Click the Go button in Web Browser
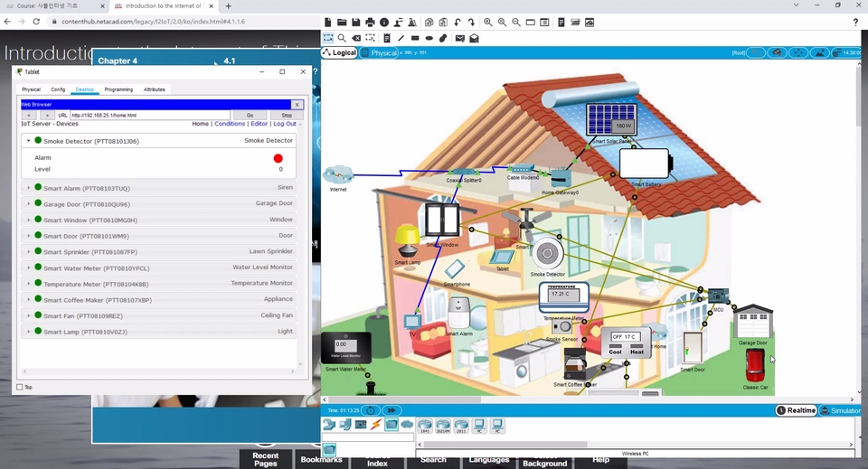Image resolution: width=868 pixels, height=469 pixels. (x=250, y=115)
